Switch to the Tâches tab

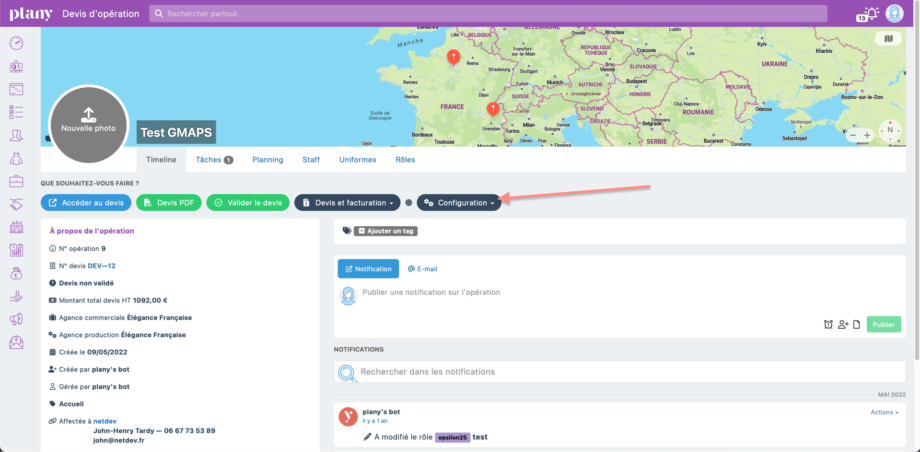coord(214,159)
